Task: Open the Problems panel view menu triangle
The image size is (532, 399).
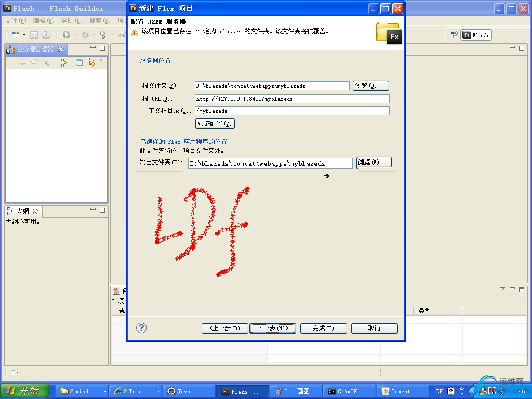Action: click(502, 289)
